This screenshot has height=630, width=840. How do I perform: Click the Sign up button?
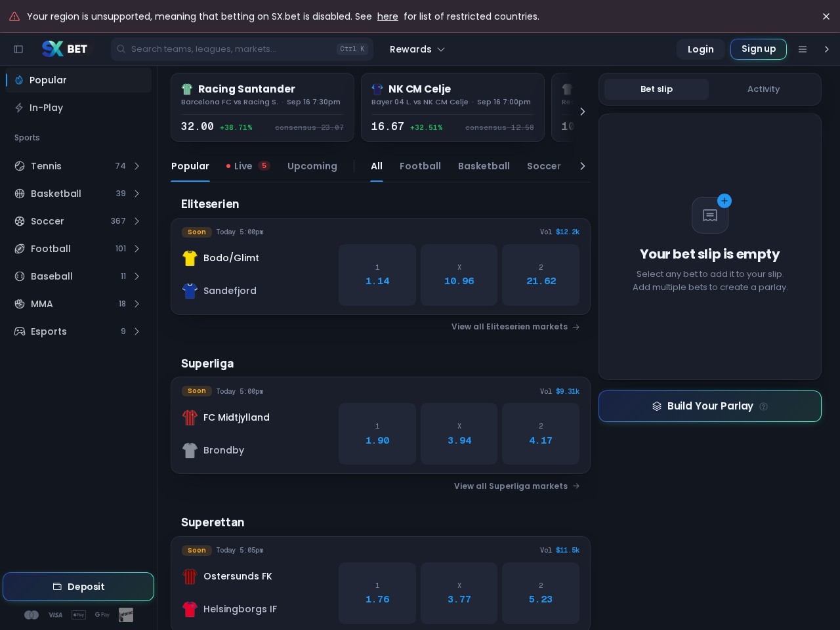point(759,49)
